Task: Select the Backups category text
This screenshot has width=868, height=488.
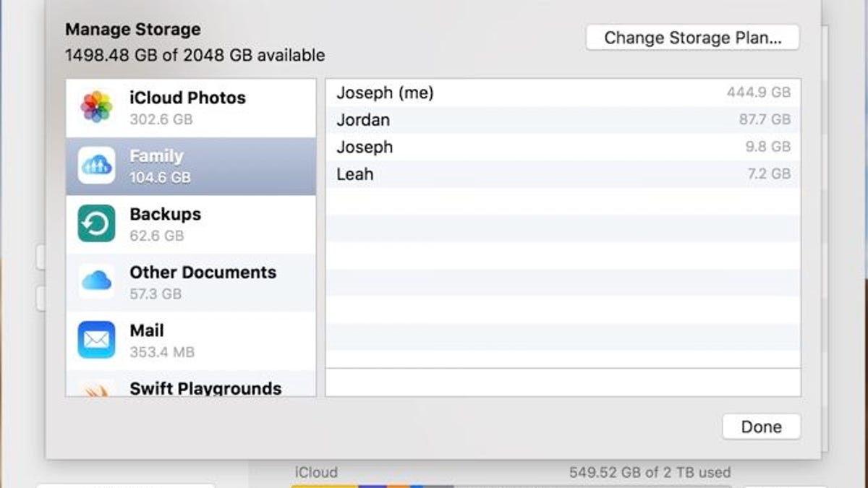Action: (x=165, y=214)
